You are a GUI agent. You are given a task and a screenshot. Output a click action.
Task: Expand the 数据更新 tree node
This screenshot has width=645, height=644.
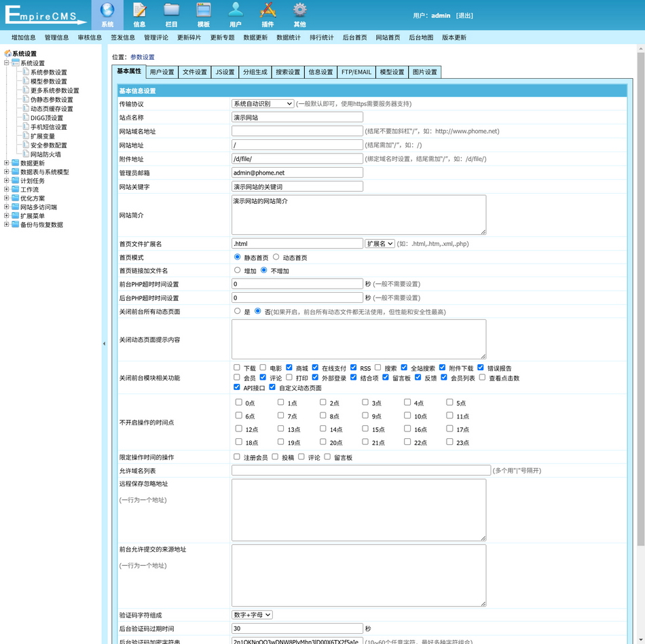(7, 163)
